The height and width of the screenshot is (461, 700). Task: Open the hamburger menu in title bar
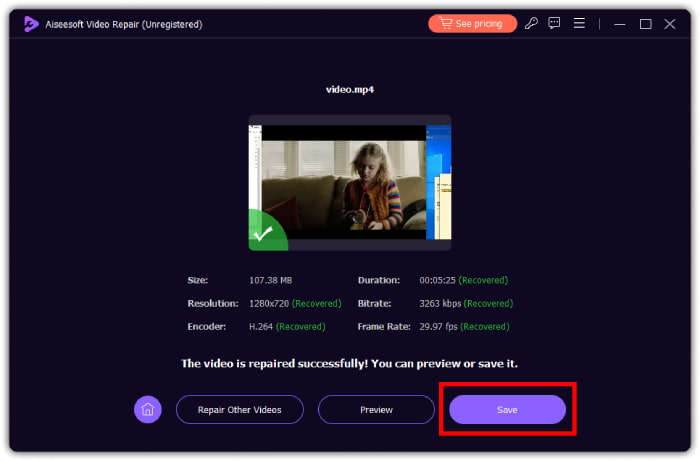[579, 23]
